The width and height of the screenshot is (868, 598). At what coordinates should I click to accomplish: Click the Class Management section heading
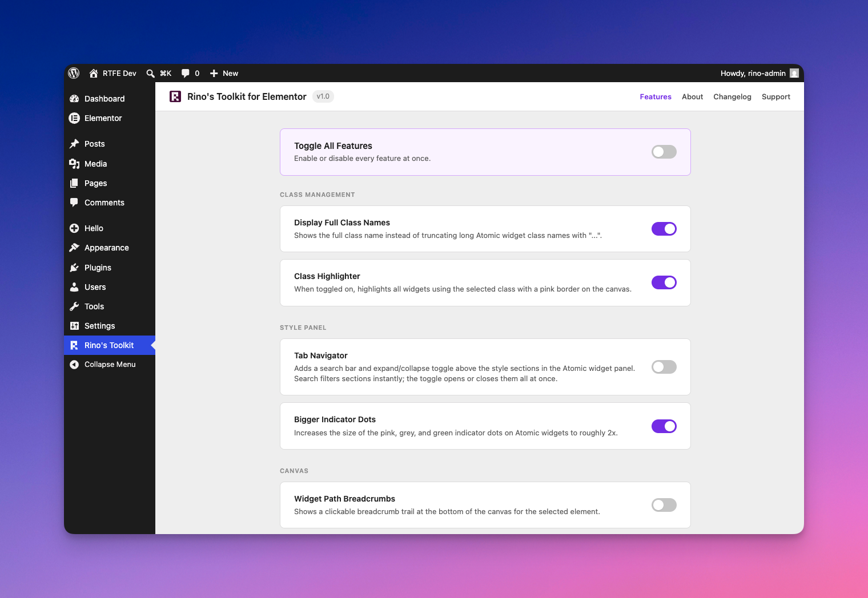coord(318,195)
